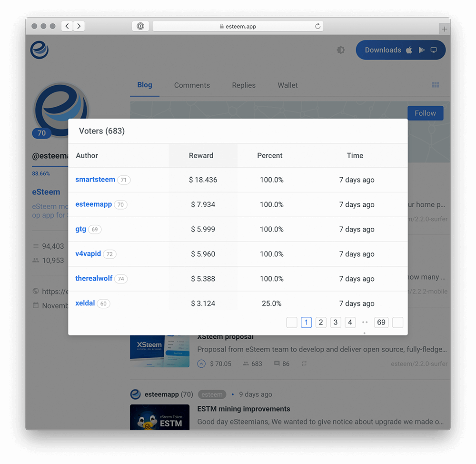Open a new browser tab with plus

point(445,29)
